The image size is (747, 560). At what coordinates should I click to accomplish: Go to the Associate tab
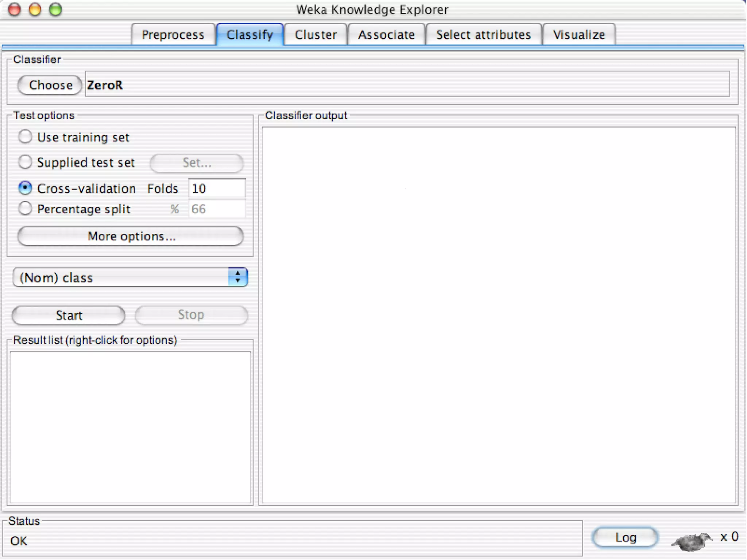386,35
